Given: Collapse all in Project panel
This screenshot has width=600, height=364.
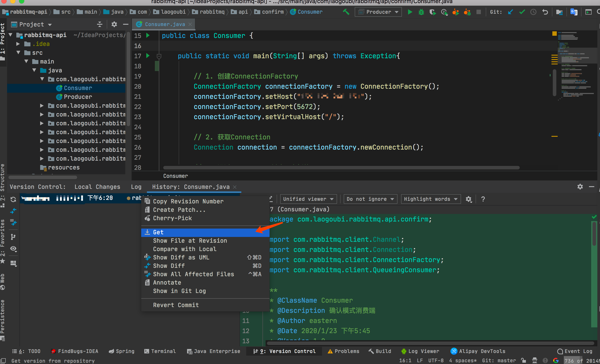Looking at the screenshot, I should coord(99,24).
